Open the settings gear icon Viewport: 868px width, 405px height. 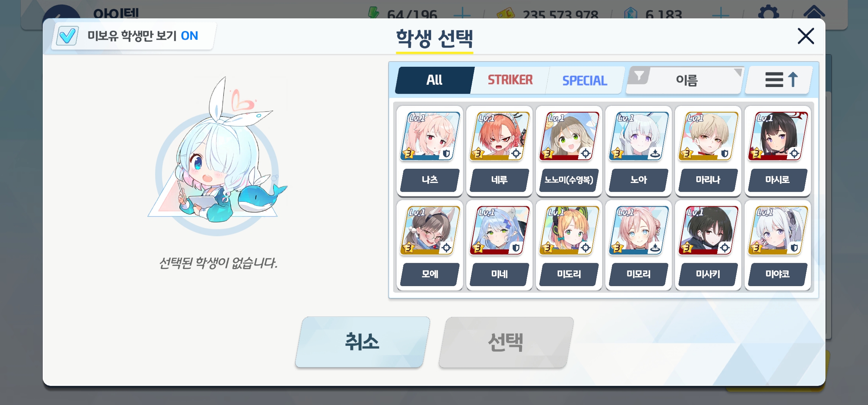tap(768, 13)
